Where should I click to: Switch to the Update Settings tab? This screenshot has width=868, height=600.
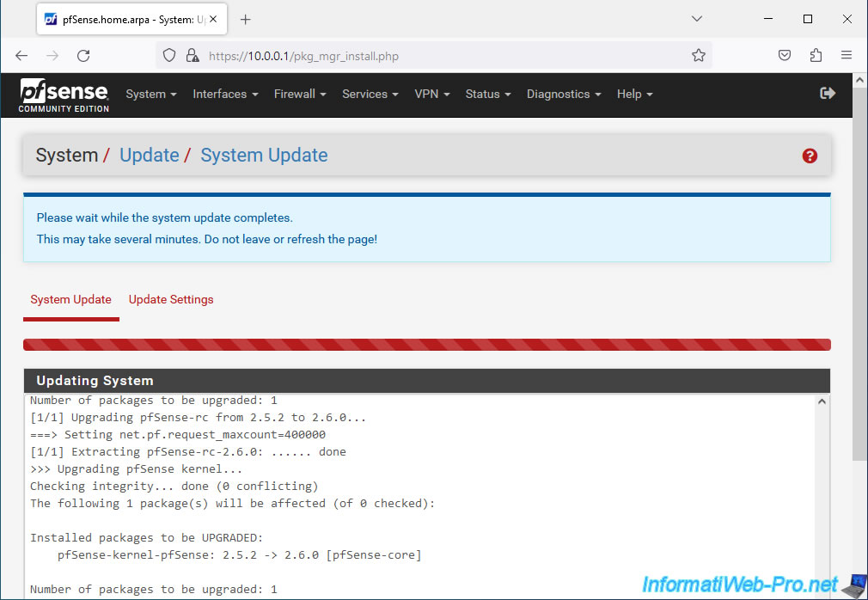tap(171, 299)
